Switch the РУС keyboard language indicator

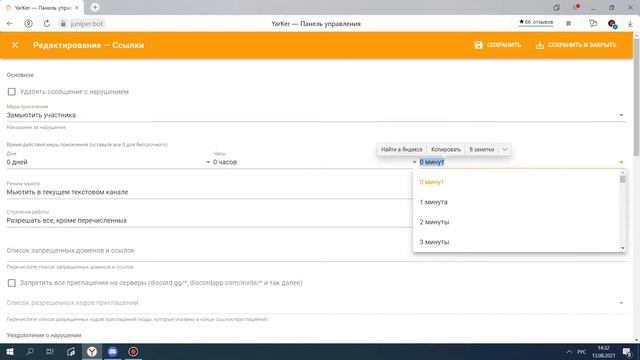pos(582,352)
